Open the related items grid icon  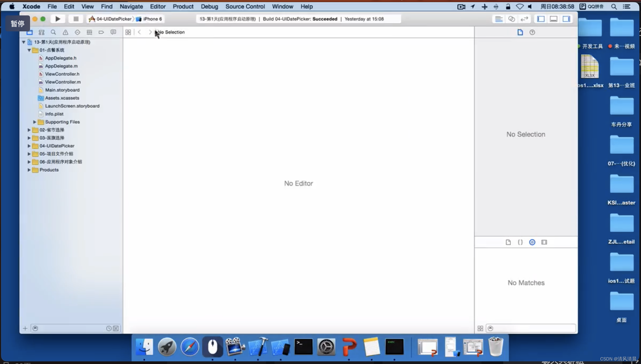point(128,32)
